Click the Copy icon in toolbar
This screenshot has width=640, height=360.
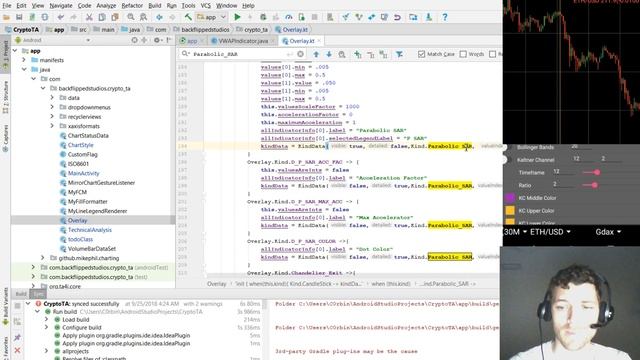coord(102,17)
